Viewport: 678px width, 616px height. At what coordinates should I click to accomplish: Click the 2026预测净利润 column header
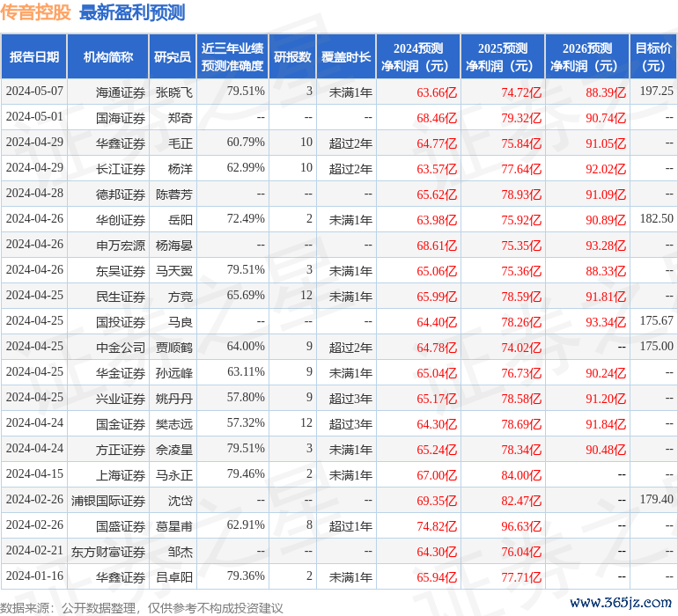[x=587, y=56]
